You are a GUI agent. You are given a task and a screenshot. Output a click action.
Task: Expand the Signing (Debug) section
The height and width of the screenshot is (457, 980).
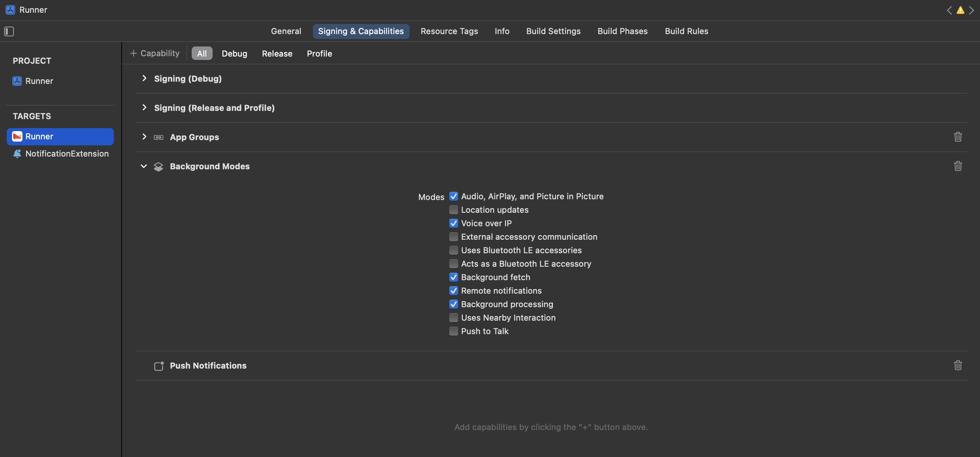pos(144,78)
